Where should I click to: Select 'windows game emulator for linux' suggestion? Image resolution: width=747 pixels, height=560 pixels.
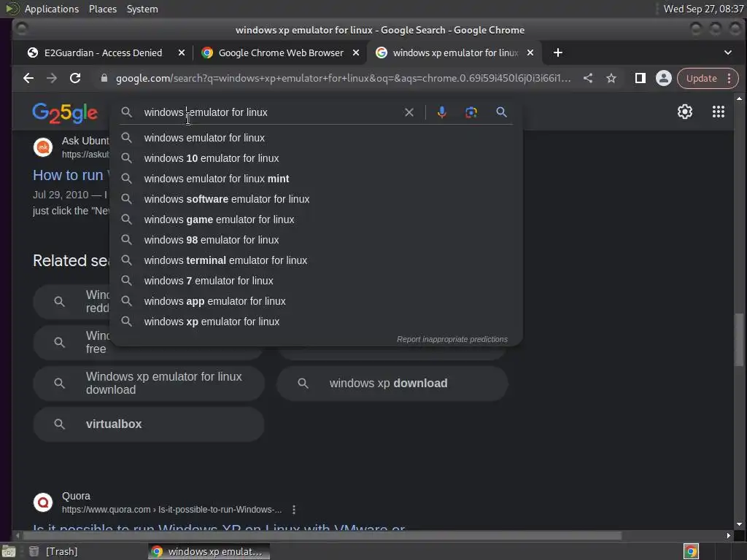(x=317, y=219)
